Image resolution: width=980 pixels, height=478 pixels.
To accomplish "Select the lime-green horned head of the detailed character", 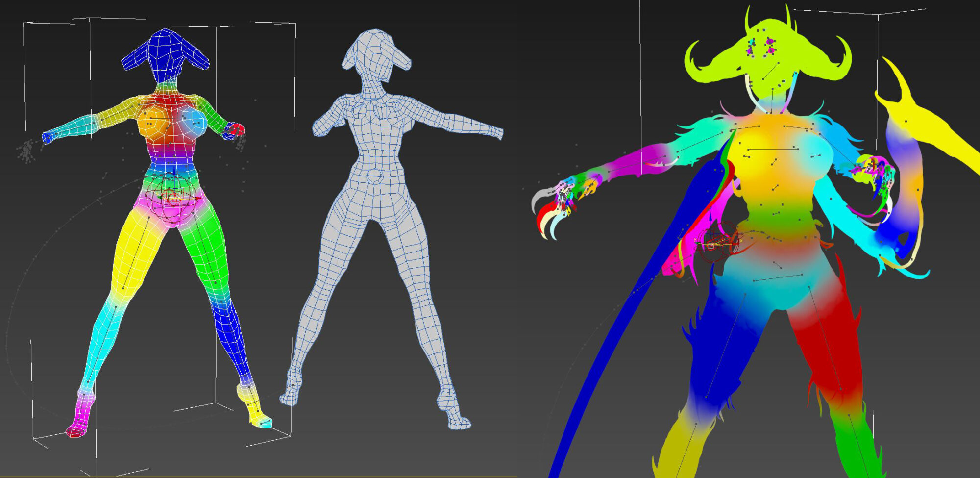I will coord(768,54).
